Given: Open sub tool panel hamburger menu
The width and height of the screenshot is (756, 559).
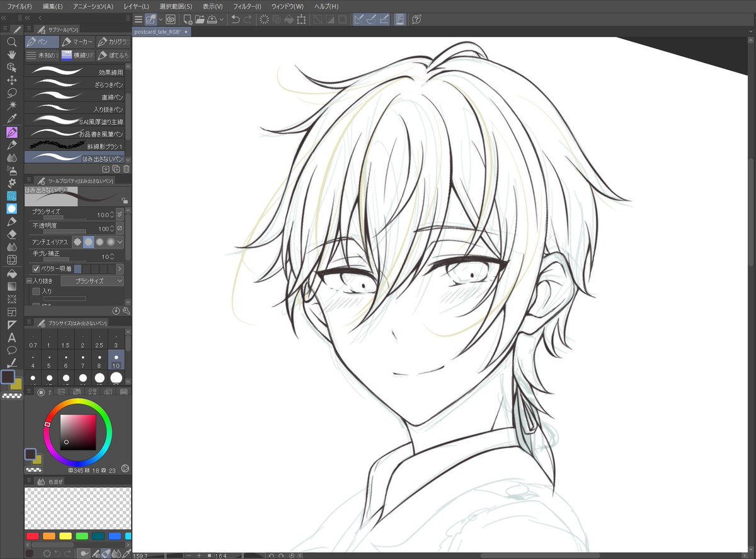Looking at the screenshot, I should (30, 29).
